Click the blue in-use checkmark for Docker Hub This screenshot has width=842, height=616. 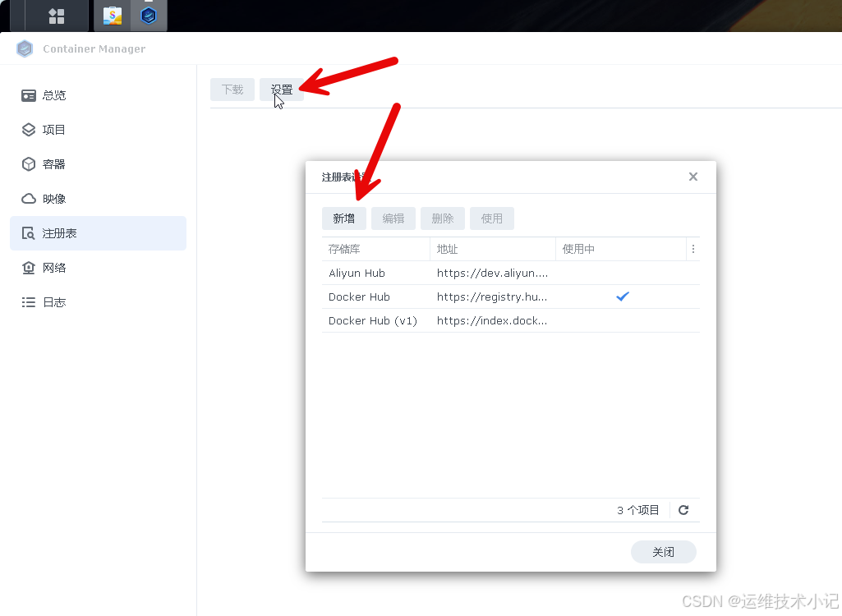pos(623,297)
